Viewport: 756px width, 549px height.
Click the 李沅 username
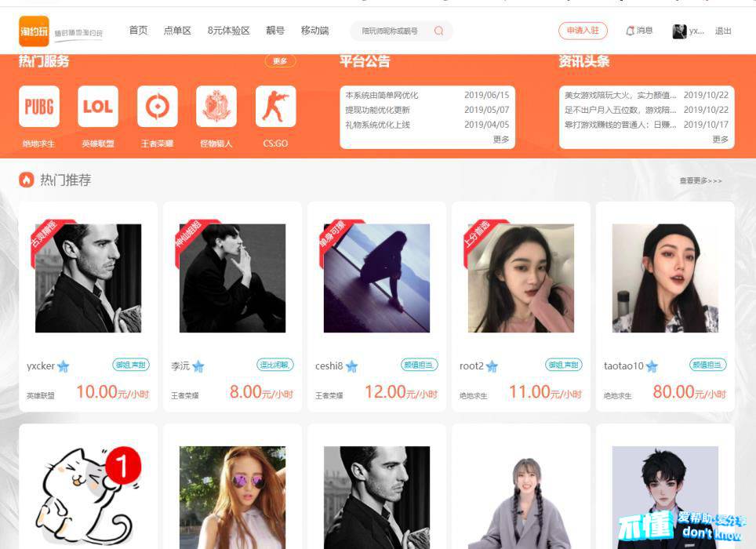[x=180, y=365]
